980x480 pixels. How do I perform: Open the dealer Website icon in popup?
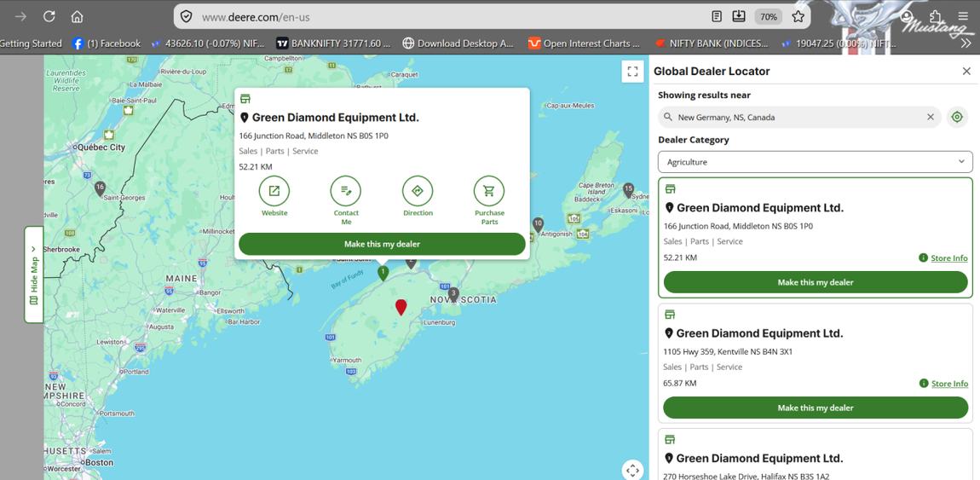[274, 191]
